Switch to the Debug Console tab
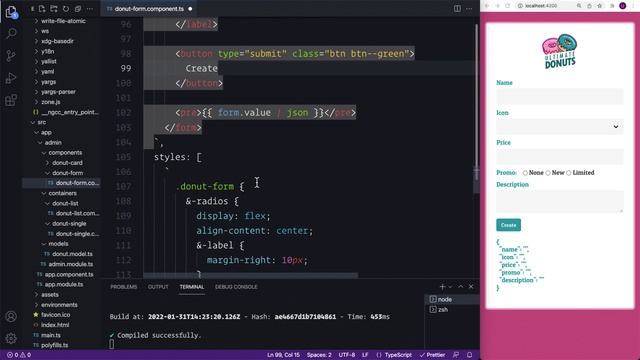This screenshot has width=640, height=360. pyautogui.click(x=236, y=287)
